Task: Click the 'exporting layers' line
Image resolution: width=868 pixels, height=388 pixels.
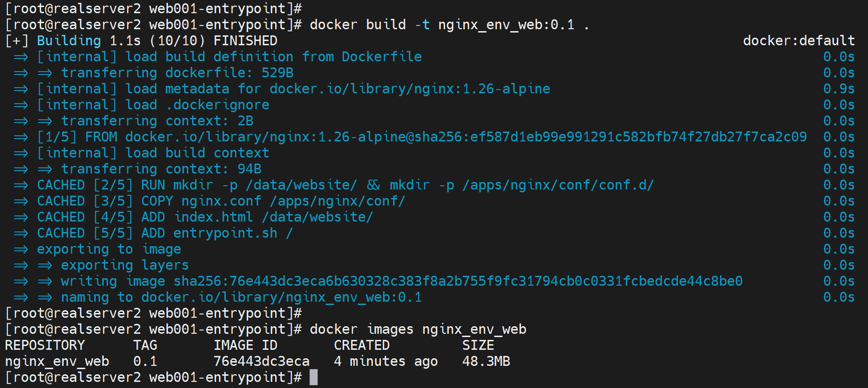Action: (125, 265)
